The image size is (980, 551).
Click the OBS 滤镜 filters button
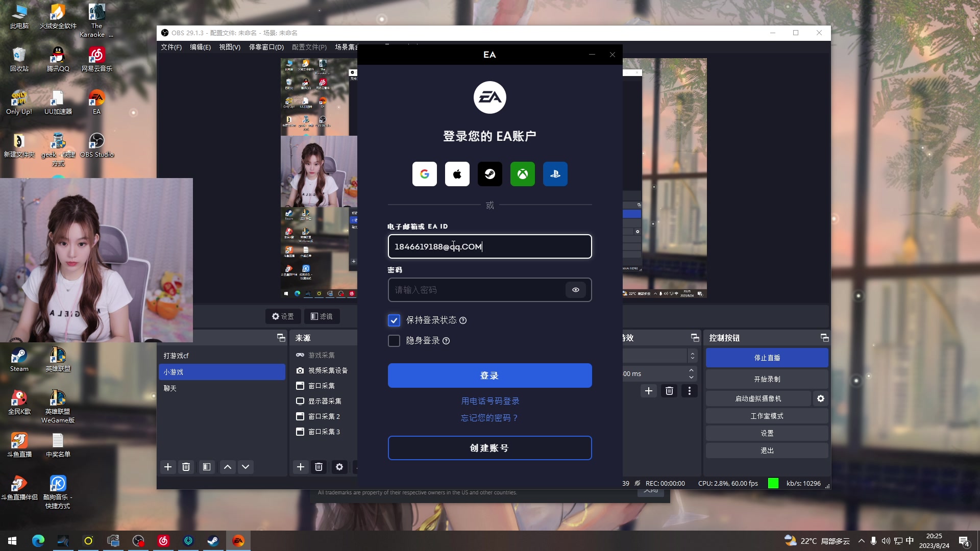322,316
